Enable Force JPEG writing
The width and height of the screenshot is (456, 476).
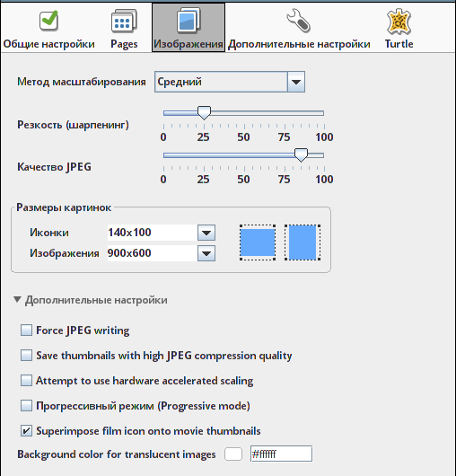click(x=26, y=330)
